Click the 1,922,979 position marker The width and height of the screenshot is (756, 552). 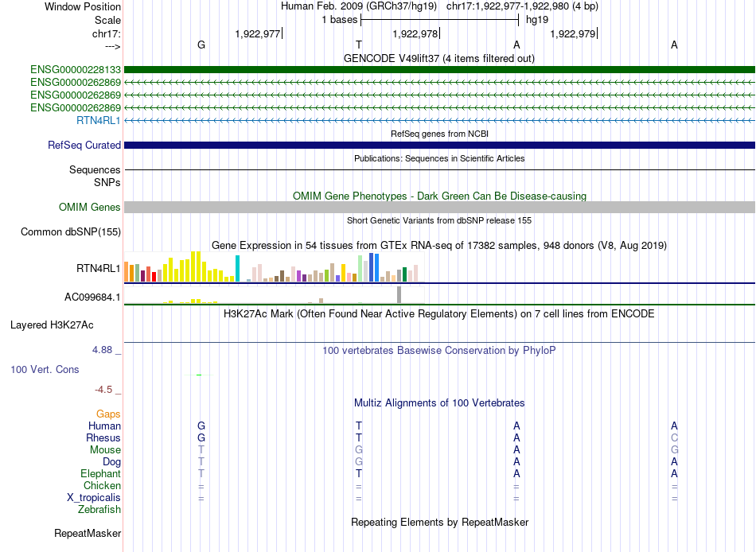(574, 33)
